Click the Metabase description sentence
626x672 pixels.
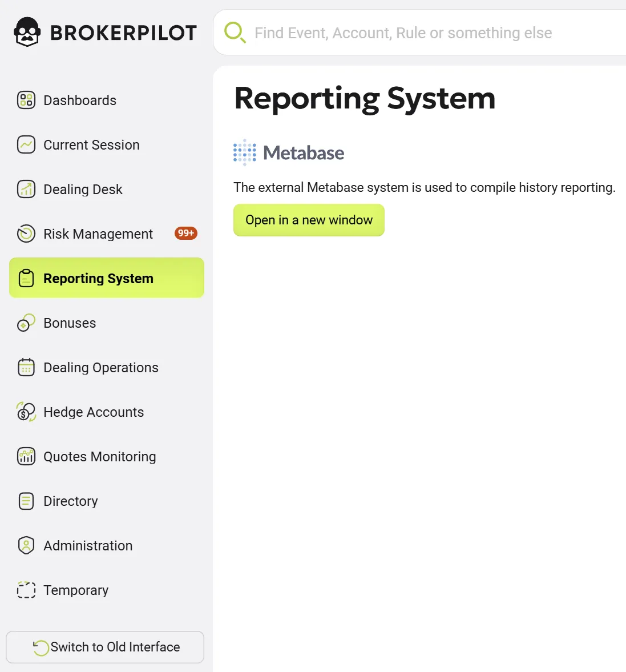424,187
